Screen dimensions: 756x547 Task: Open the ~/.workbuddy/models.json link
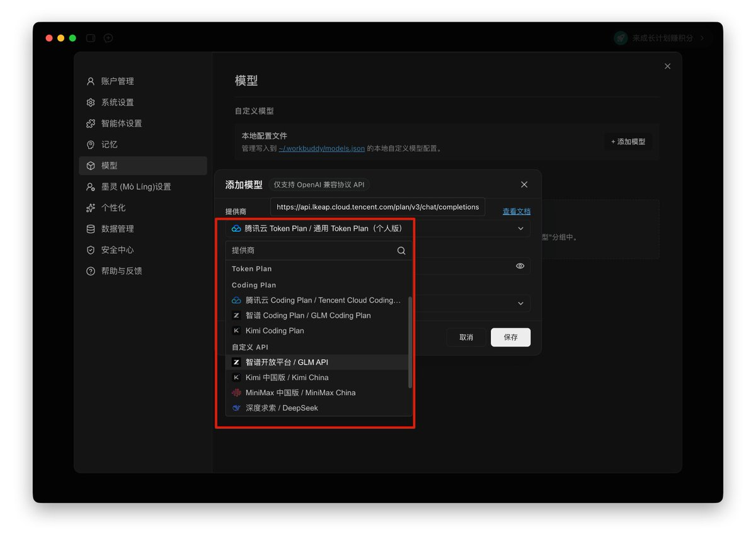click(322, 149)
